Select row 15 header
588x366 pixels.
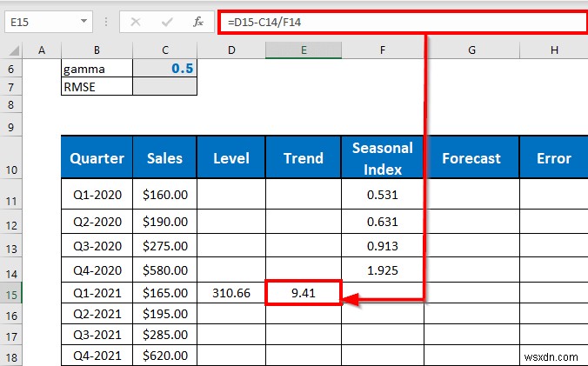tap(11, 295)
